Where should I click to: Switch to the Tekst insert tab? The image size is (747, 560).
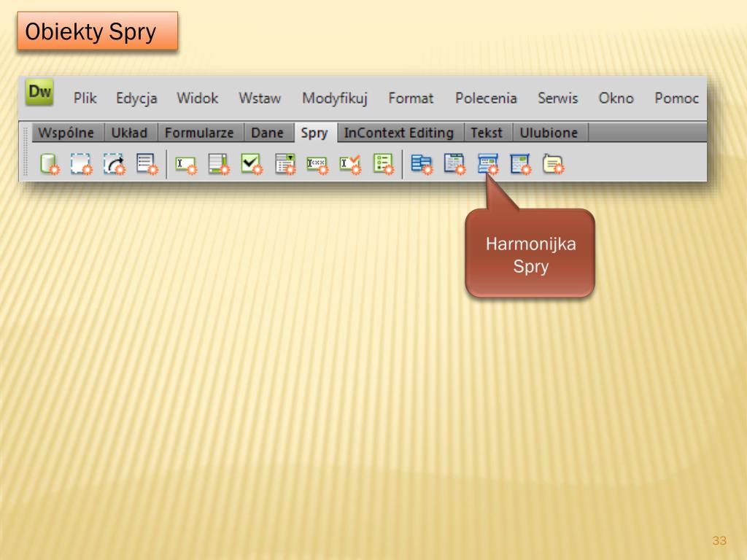point(487,133)
